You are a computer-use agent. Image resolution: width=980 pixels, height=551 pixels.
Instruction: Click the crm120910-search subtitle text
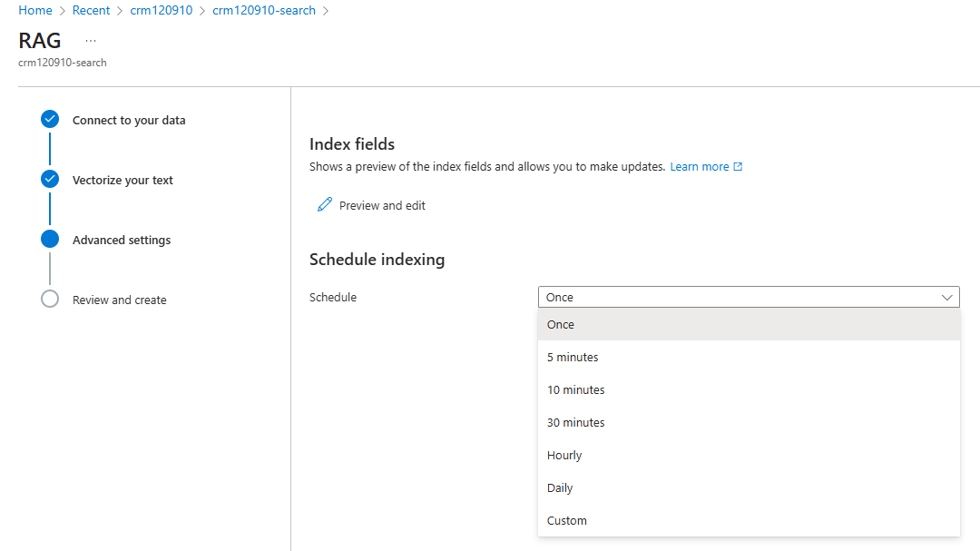point(63,63)
